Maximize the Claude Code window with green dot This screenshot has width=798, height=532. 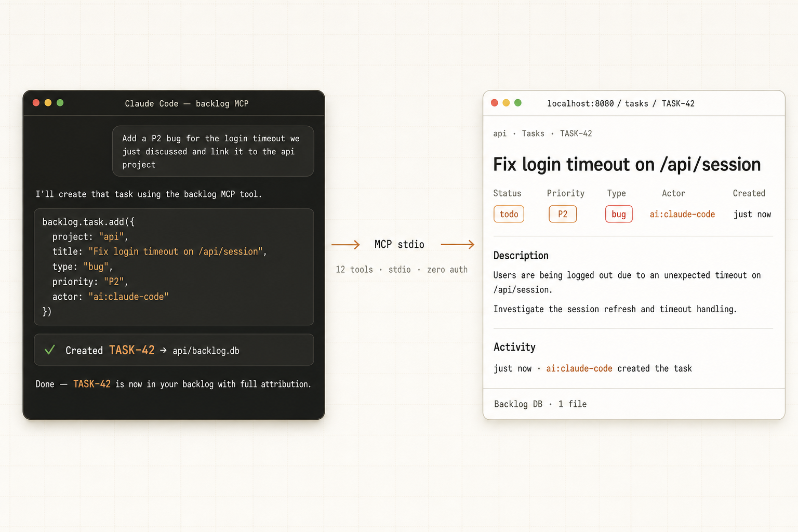(60, 103)
